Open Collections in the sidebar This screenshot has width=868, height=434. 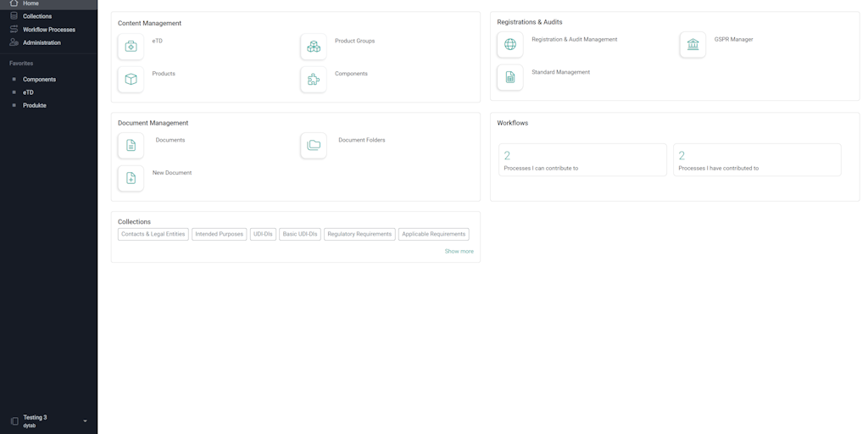click(x=37, y=16)
